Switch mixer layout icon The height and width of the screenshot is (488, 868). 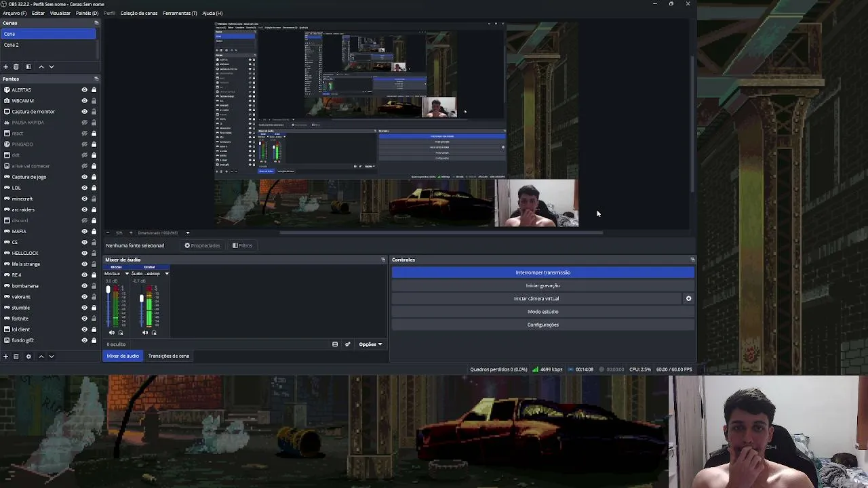pos(335,344)
